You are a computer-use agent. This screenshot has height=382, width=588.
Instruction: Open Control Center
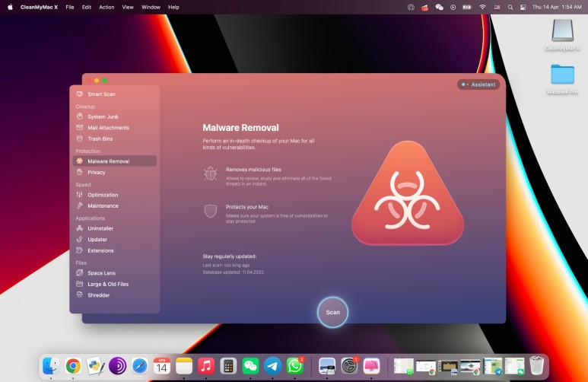point(523,7)
